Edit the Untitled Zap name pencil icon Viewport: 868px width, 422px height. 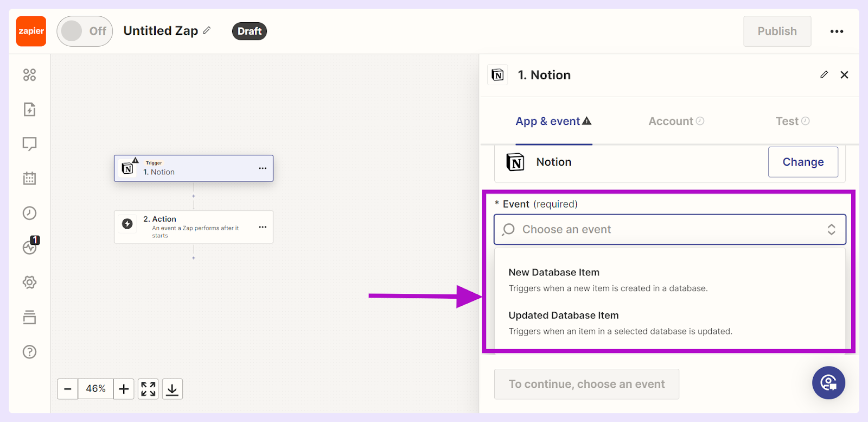[207, 30]
